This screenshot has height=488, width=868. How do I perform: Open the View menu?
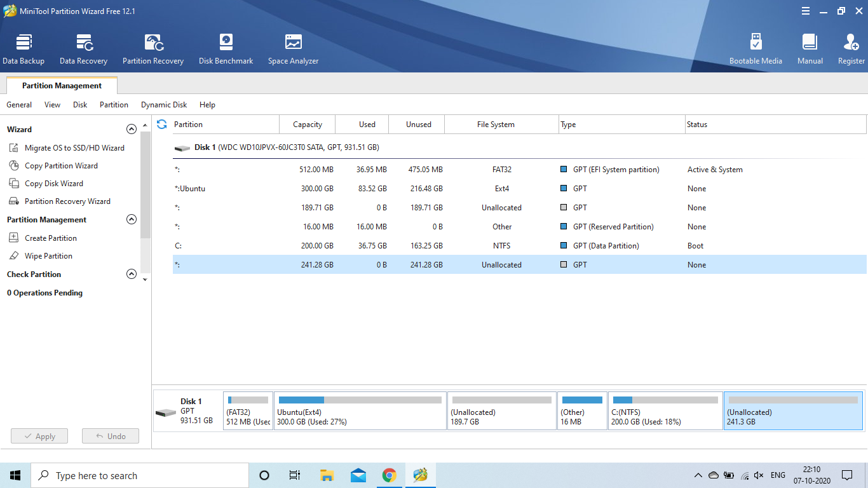coord(52,105)
